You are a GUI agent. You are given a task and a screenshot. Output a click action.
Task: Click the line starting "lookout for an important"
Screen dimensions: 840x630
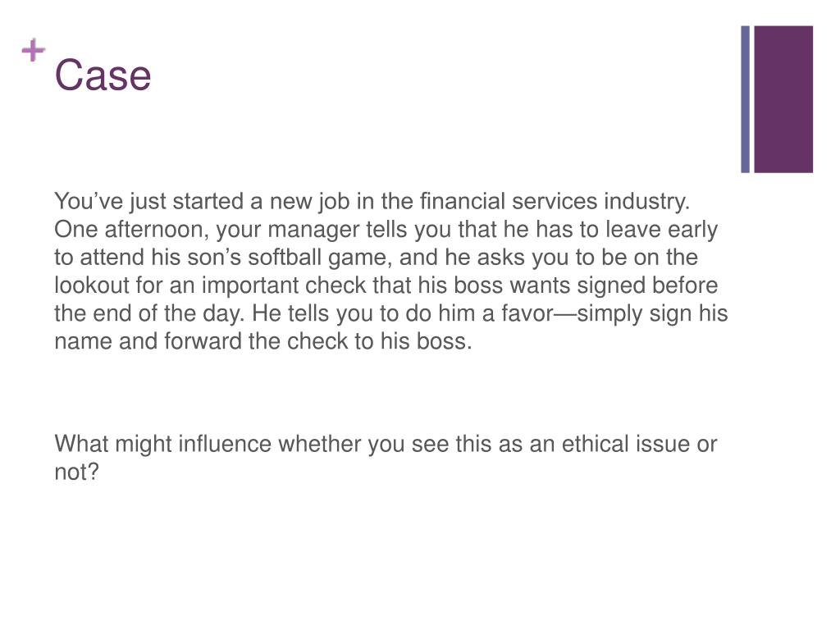pos(386,285)
